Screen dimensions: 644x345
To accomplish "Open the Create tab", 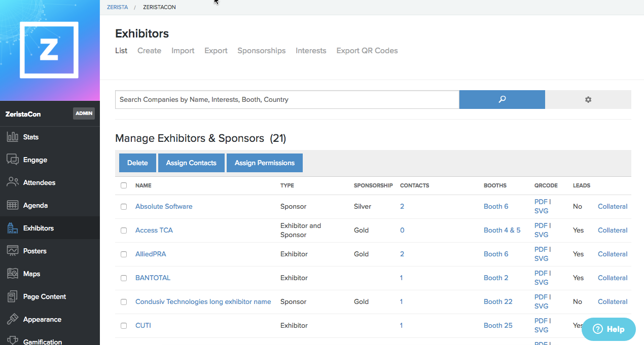I will click(x=149, y=51).
